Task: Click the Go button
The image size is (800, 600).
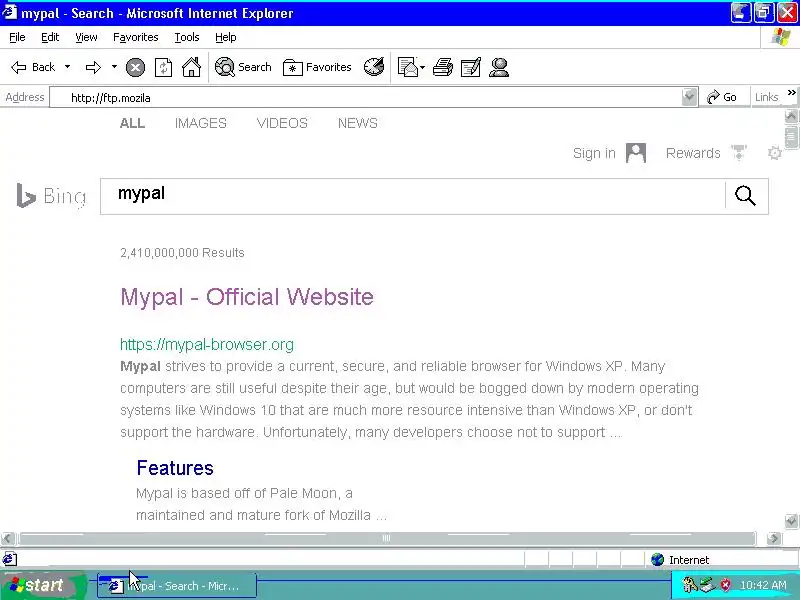Action: [721, 97]
